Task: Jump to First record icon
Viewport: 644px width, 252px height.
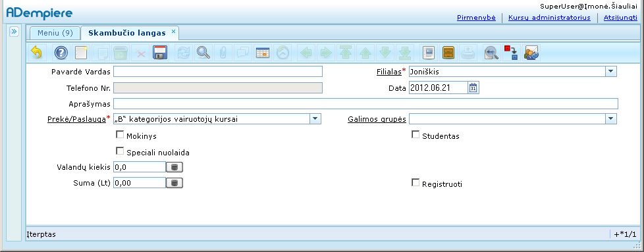Action: (346, 53)
